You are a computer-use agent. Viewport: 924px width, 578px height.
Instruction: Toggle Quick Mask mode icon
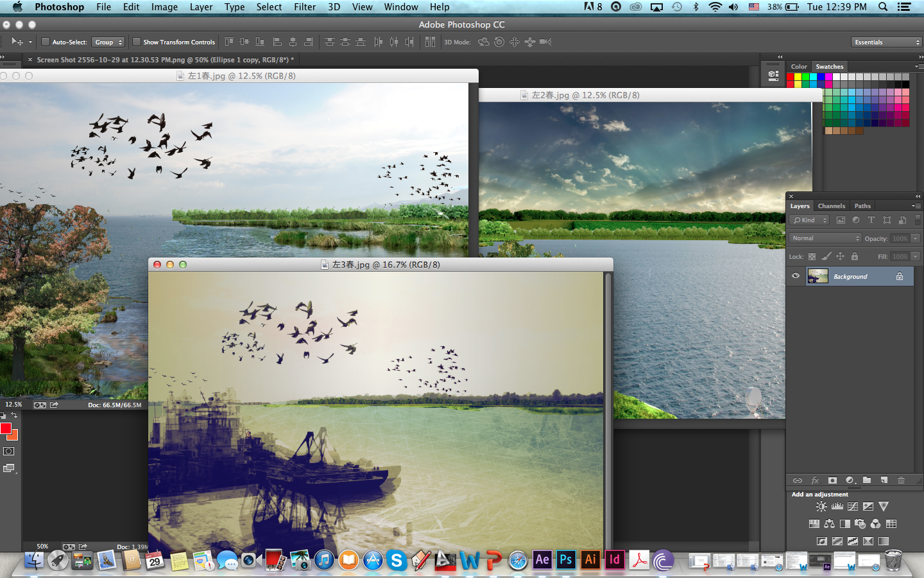pyautogui.click(x=9, y=451)
